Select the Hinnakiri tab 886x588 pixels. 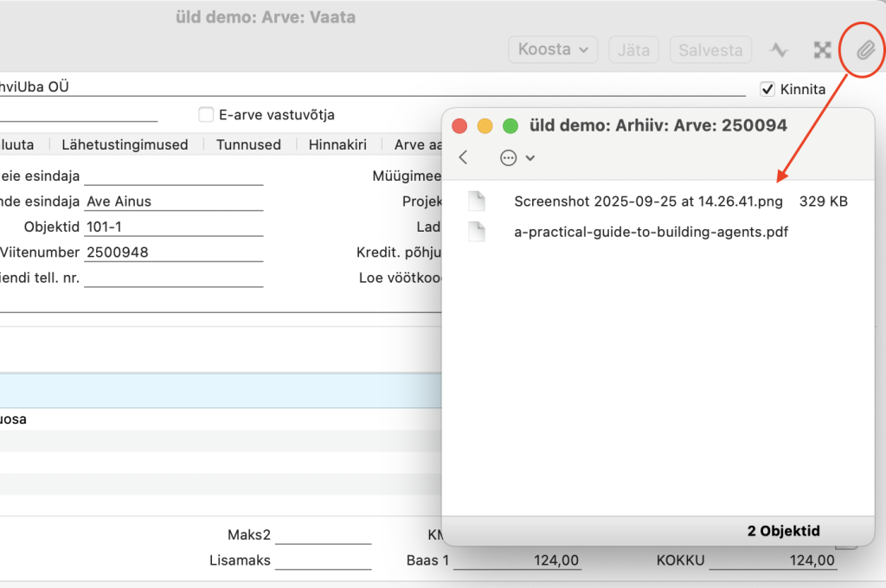(343, 144)
